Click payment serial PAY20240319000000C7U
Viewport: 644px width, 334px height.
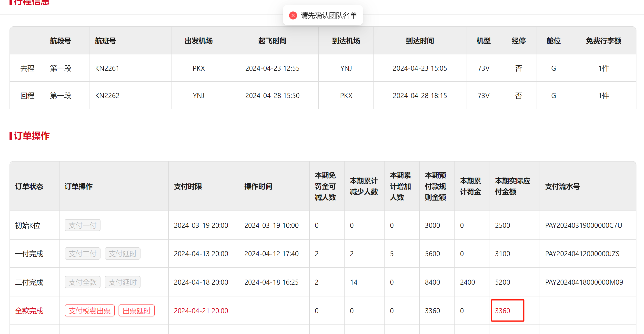[583, 225]
